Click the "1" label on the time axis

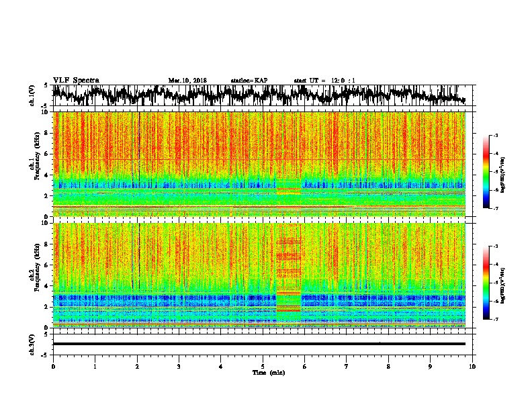point(95,367)
